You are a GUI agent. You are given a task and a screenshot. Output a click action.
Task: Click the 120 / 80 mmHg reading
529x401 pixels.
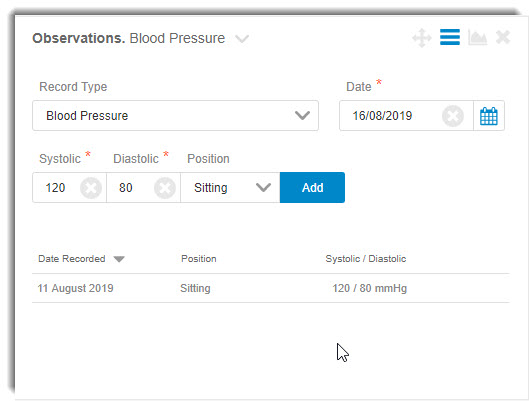point(369,288)
